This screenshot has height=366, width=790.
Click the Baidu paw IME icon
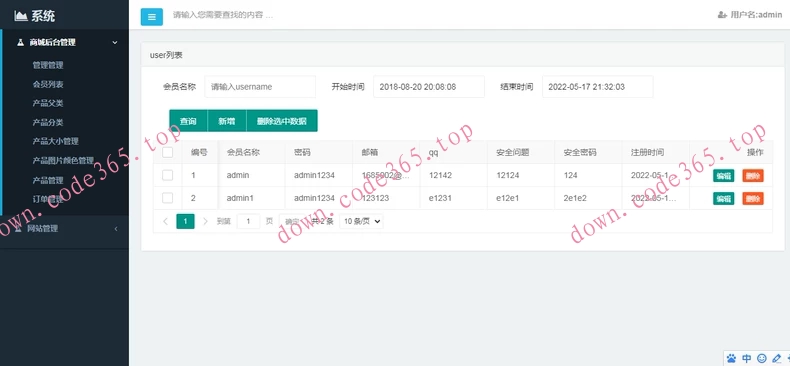click(x=732, y=358)
